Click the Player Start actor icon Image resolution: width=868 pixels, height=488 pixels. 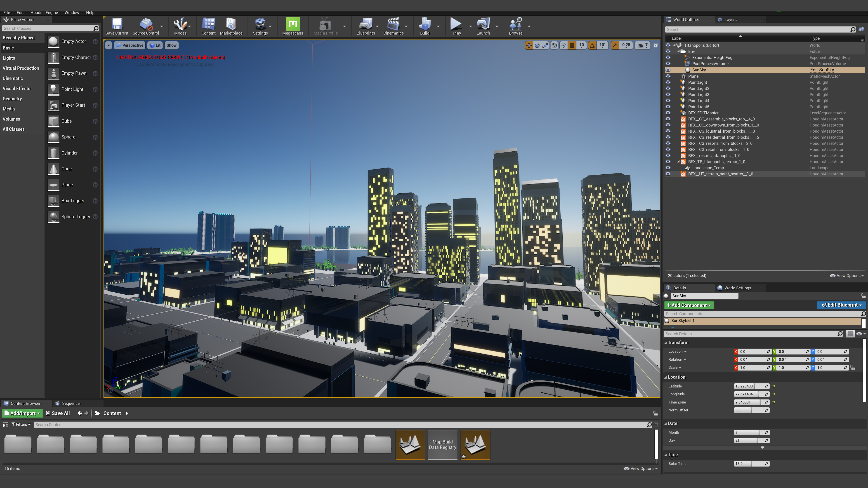point(53,105)
